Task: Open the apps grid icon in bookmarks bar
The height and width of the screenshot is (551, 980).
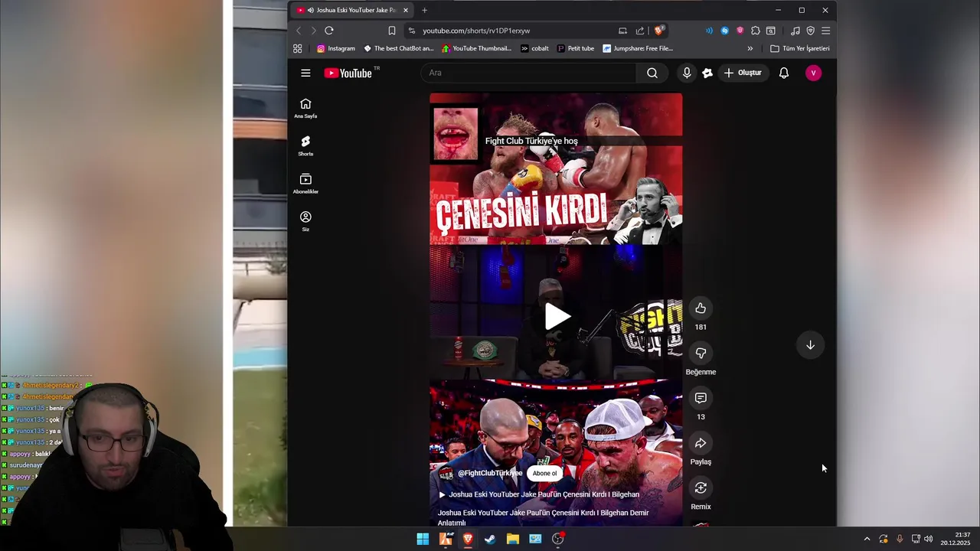Action: 298,48
